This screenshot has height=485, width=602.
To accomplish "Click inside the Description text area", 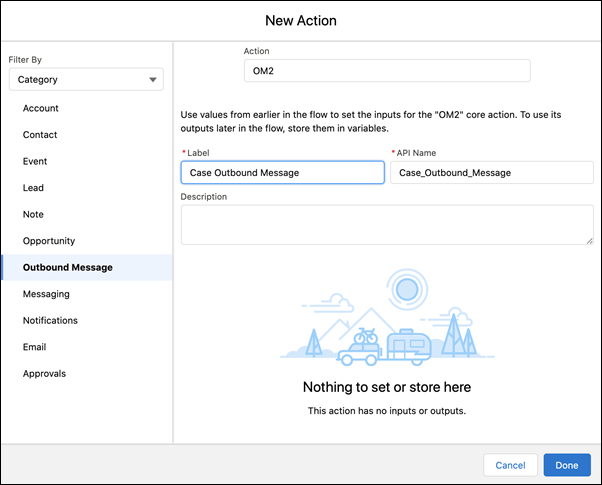I will click(387, 225).
